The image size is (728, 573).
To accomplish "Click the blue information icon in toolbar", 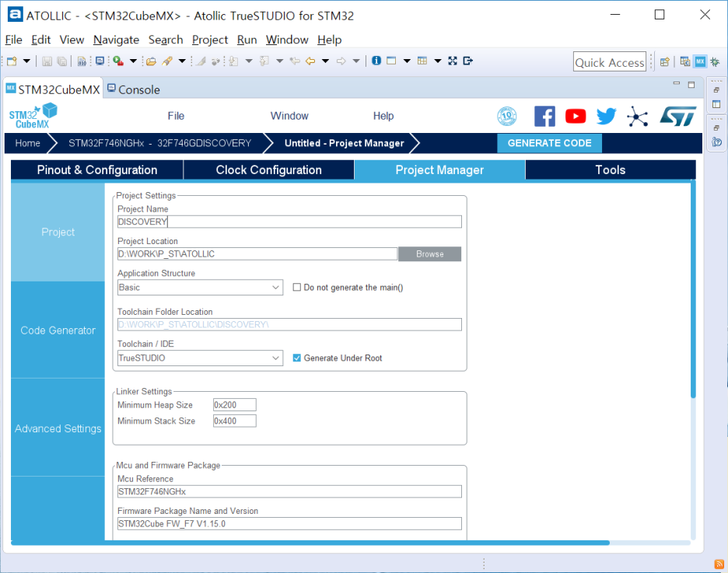I will [x=376, y=61].
